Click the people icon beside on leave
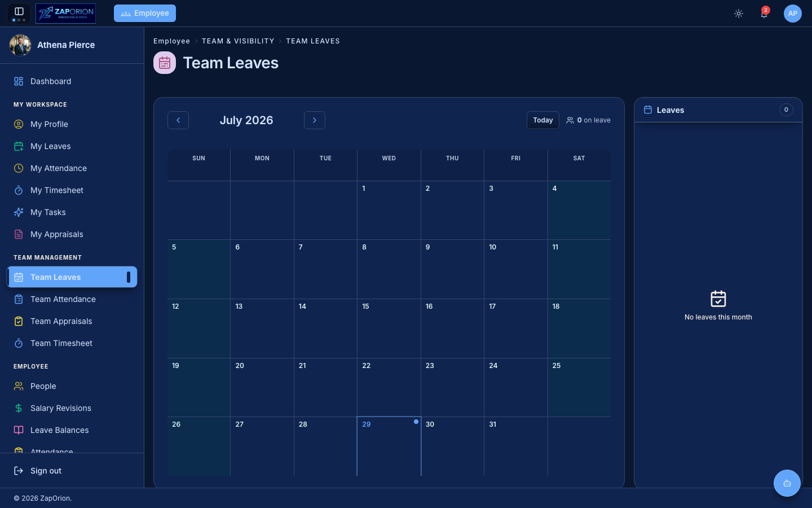Screen dimensions: 812x508 (570, 120)
